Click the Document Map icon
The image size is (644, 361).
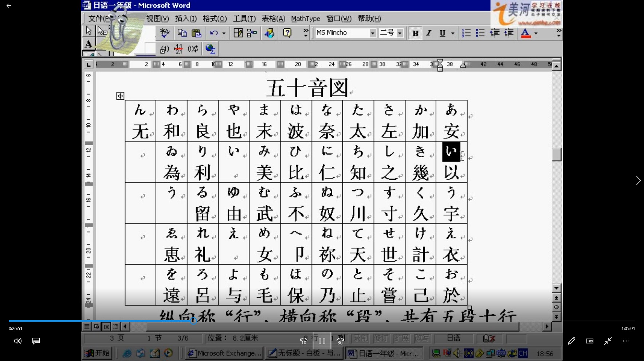coord(252,33)
